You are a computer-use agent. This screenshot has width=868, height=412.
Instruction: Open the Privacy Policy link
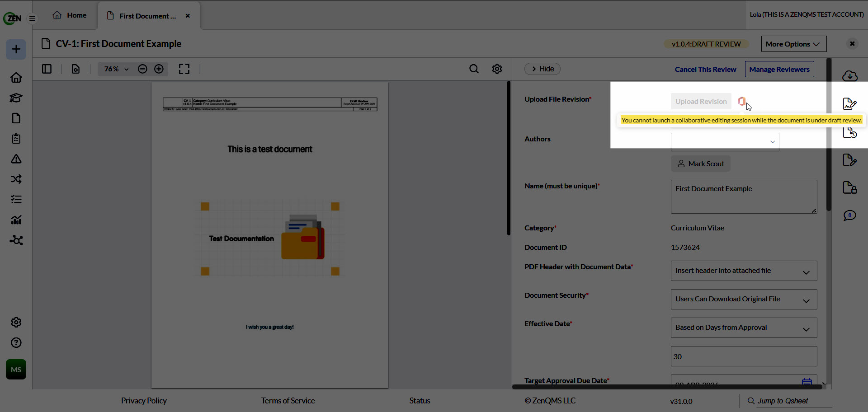point(144,401)
